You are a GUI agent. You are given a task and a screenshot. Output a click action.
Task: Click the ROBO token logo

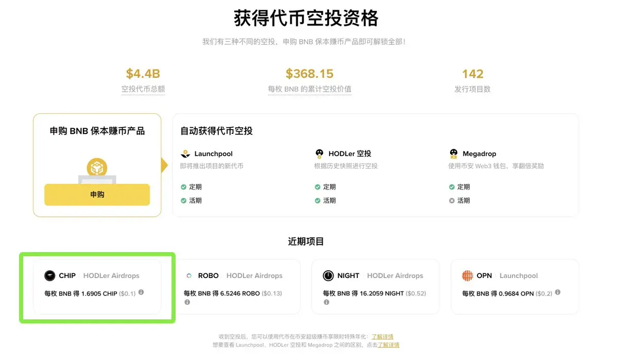(189, 275)
